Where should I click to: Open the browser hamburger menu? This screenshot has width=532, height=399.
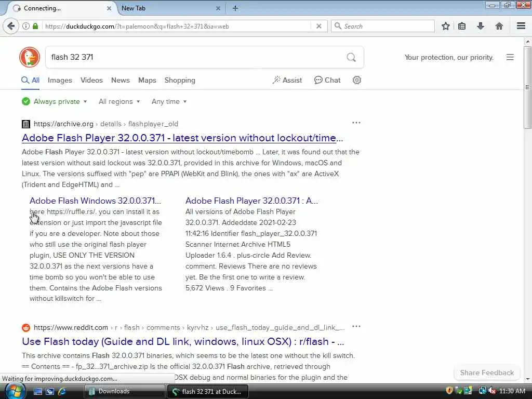[x=521, y=26]
